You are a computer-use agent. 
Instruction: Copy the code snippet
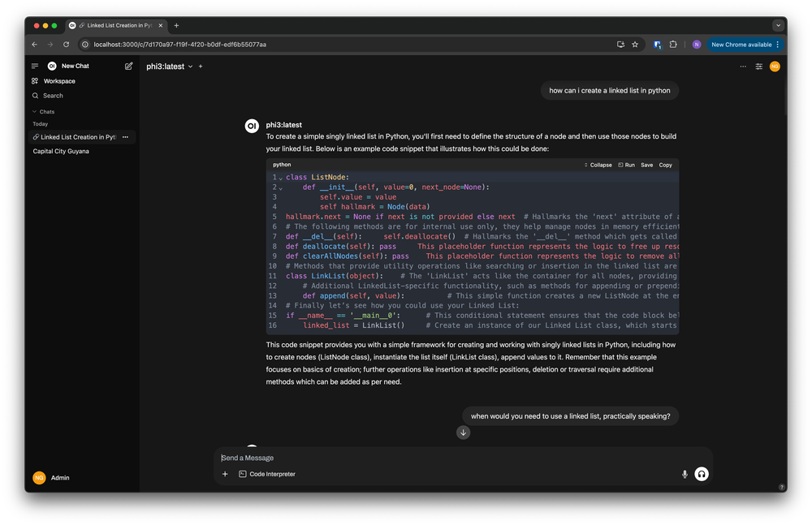pyautogui.click(x=665, y=165)
